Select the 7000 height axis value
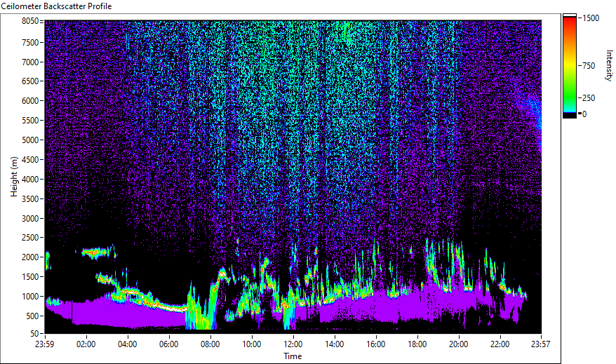616x364 pixels. (x=30, y=62)
